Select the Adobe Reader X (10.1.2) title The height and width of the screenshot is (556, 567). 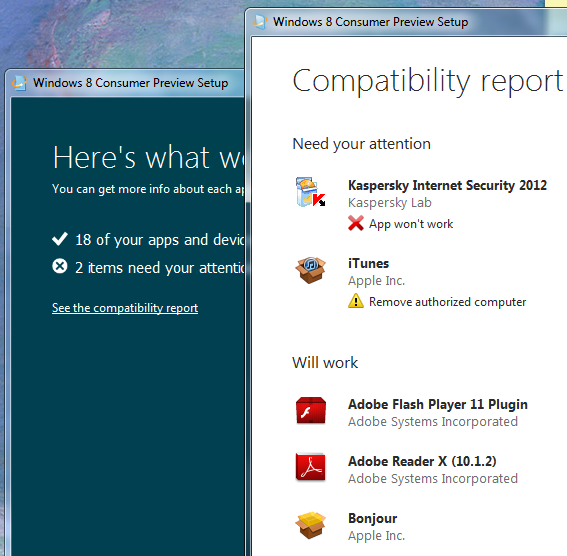422,461
